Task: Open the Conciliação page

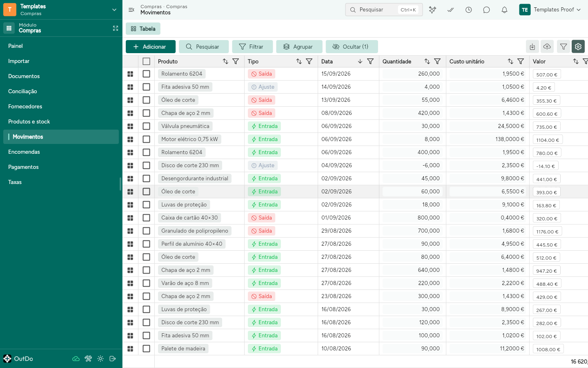Action: pos(61,91)
